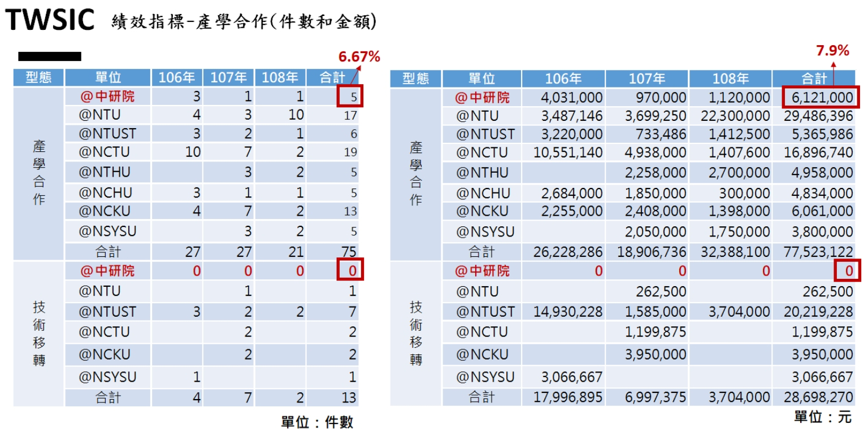The width and height of the screenshot is (868, 429).
Task: Click the 10,551,140 NCTU amount cell
Action: click(x=568, y=152)
